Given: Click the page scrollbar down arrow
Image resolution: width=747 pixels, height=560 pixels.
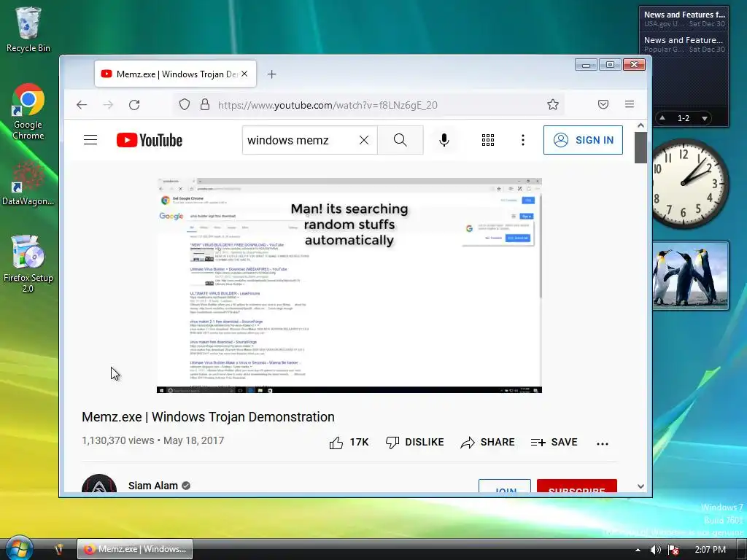Looking at the screenshot, I should [640, 486].
